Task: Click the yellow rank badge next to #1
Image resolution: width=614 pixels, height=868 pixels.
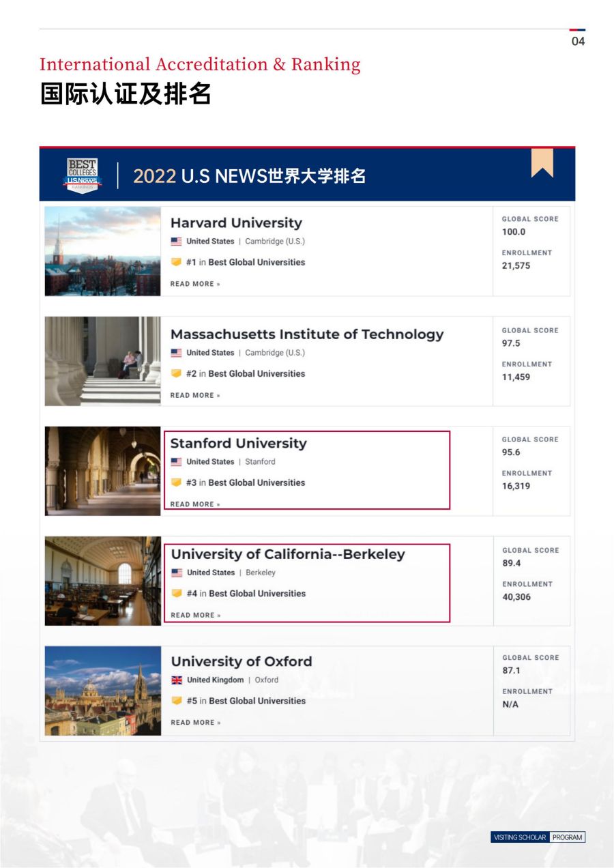Action: [x=176, y=262]
